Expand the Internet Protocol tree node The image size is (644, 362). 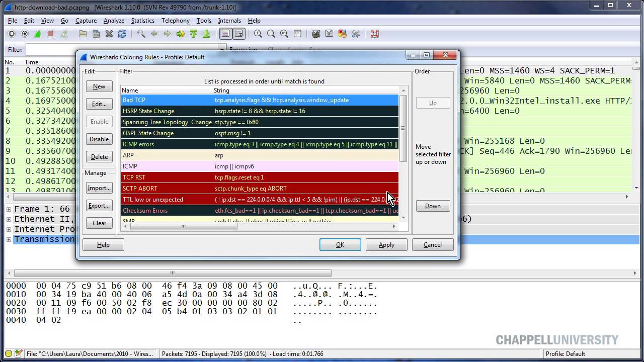click(x=9, y=229)
